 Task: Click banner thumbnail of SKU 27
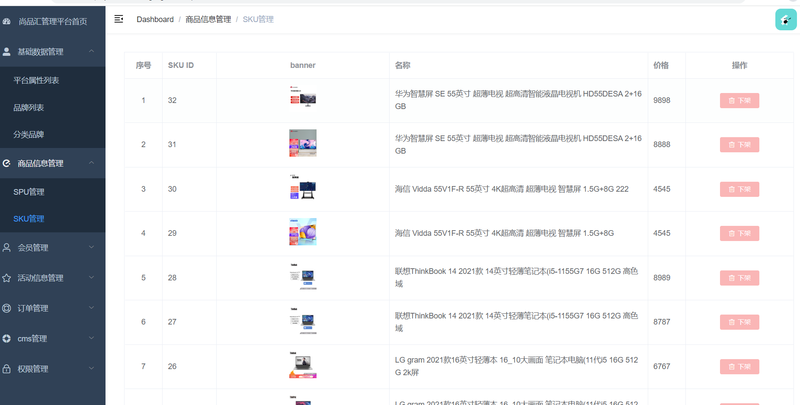click(303, 320)
